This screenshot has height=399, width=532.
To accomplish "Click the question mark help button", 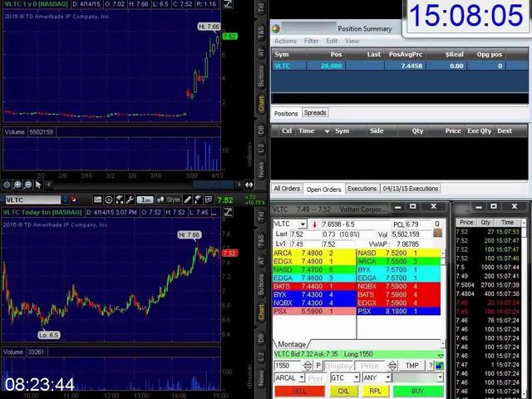I will click(431, 366).
